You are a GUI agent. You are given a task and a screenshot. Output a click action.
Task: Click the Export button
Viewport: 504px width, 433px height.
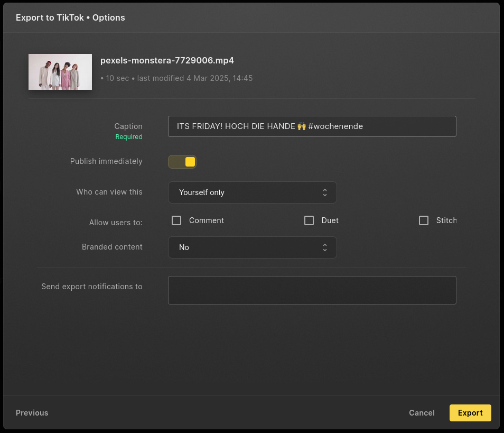(x=470, y=413)
